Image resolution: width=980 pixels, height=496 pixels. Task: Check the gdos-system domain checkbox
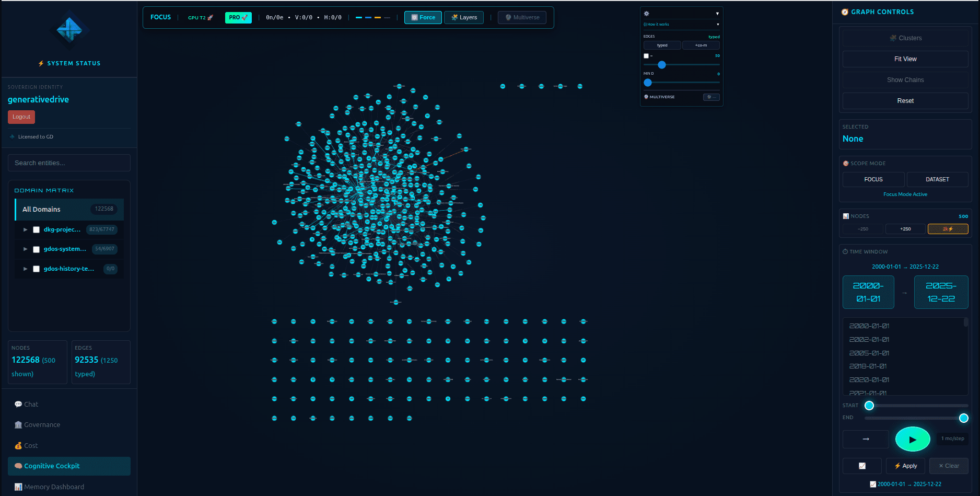point(36,249)
